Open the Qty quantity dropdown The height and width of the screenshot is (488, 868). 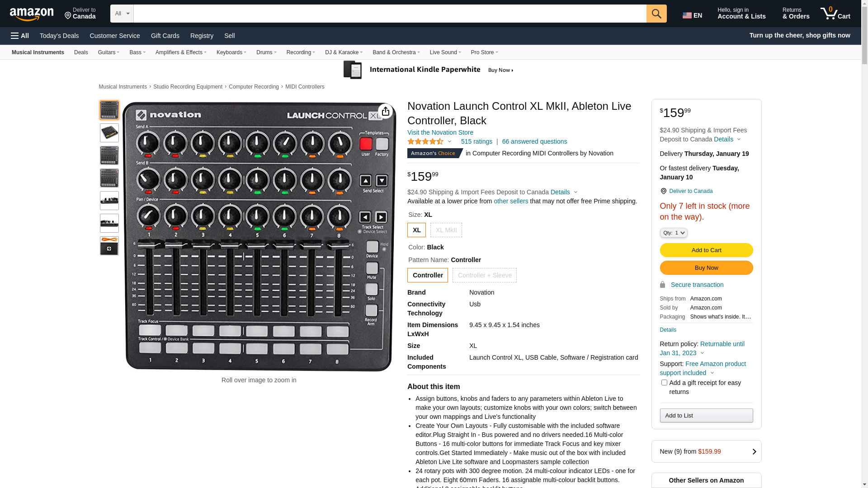[x=674, y=233]
